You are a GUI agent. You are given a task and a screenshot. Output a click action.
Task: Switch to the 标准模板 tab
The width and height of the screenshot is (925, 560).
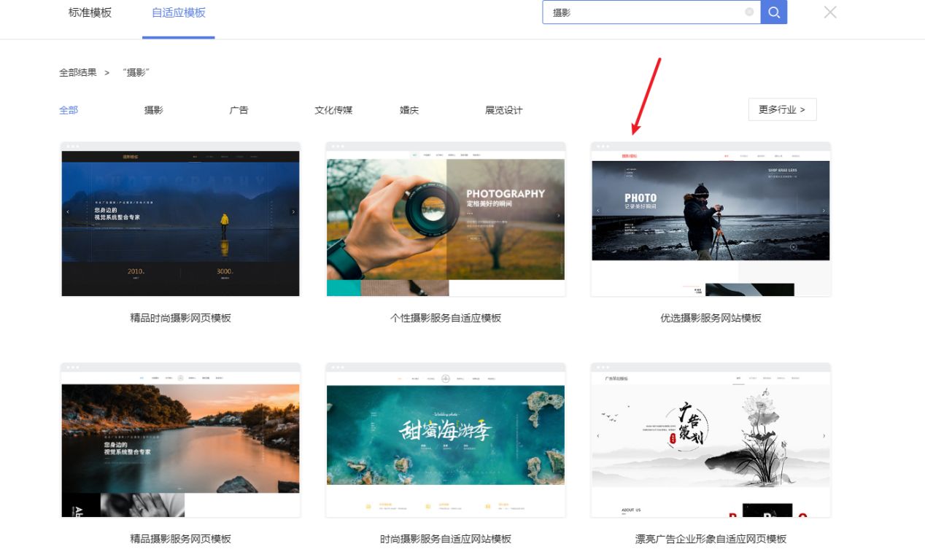[89, 12]
